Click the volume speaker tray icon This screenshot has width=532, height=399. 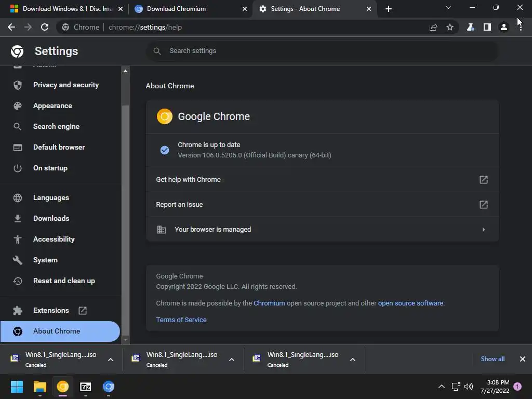point(469,387)
